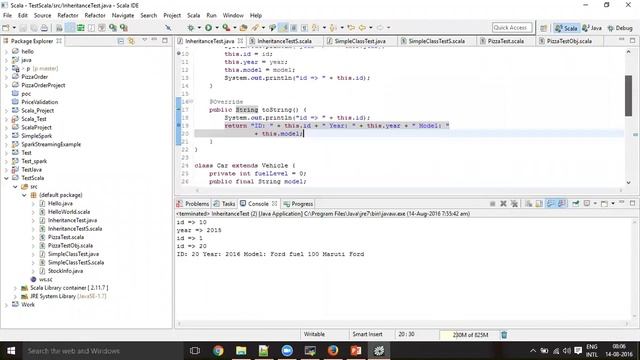This screenshot has height=360, width=640.
Task: Toggle Show Console on Standard Error change
Action: 562,203
